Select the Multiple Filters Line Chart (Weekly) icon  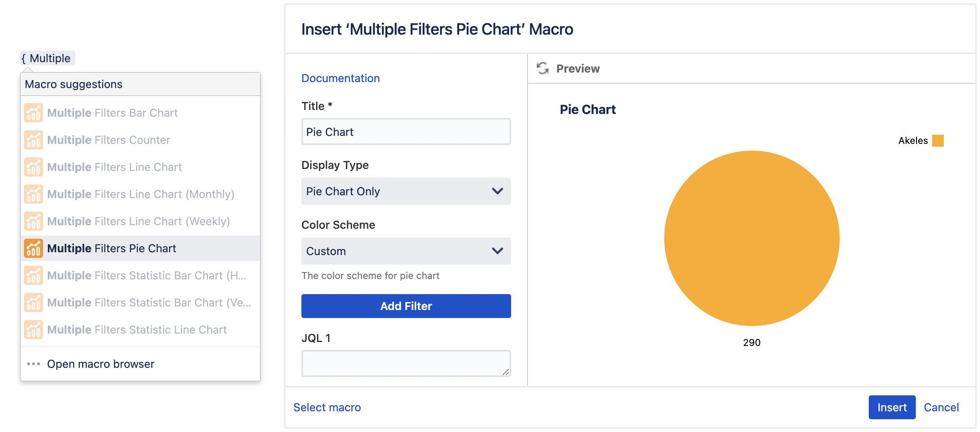(x=33, y=221)
